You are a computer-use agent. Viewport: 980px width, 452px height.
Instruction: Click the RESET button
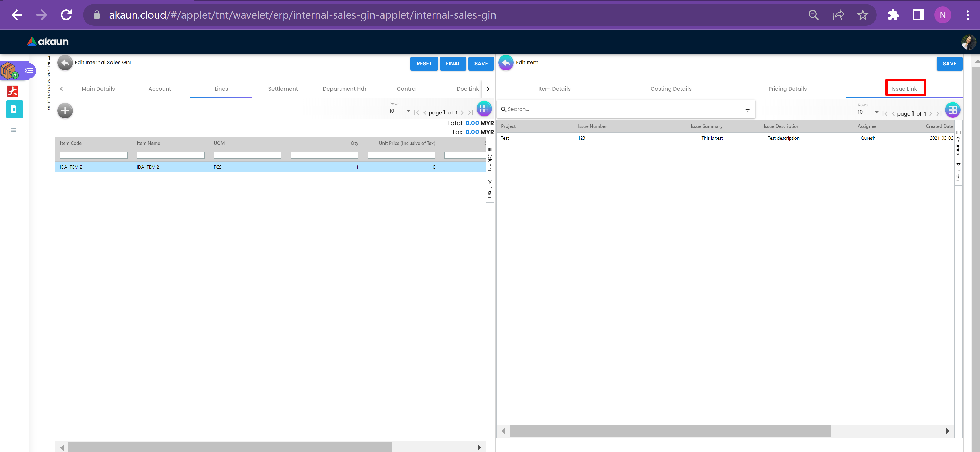424,64
